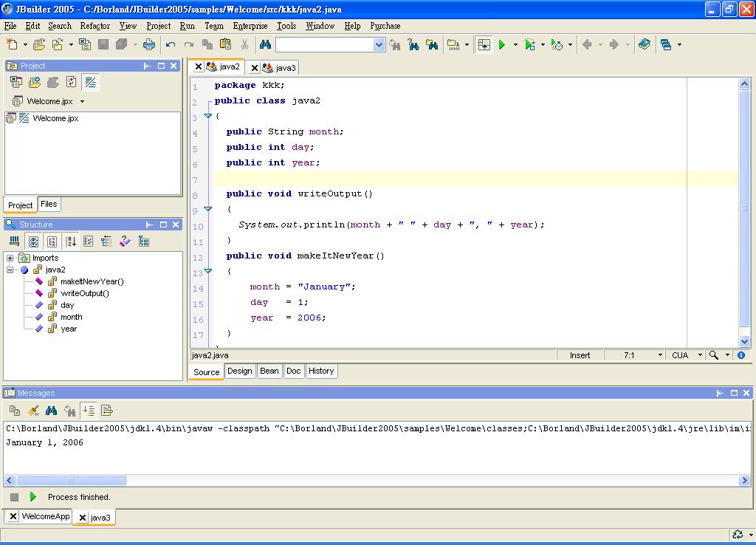Collapse the code fold marker at line 9
Viewport: 756px width, 545px height.
point(207,209)
